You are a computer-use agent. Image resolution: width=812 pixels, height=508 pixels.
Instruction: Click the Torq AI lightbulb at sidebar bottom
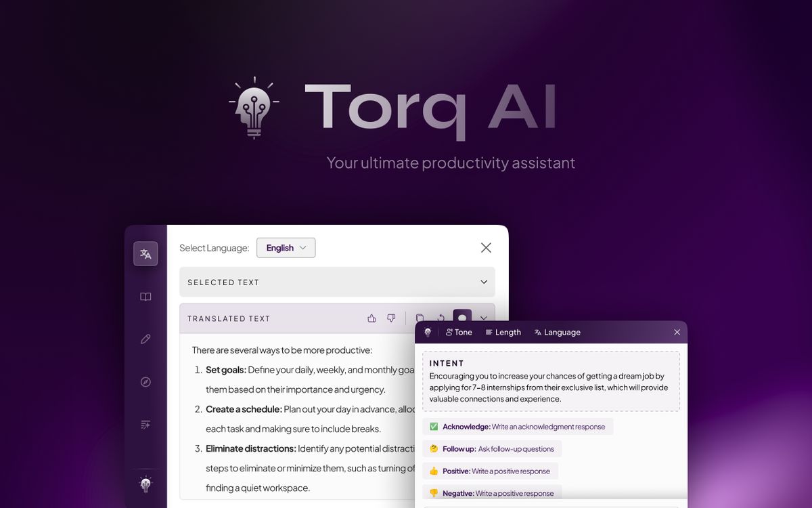click(x=145, y=484)
